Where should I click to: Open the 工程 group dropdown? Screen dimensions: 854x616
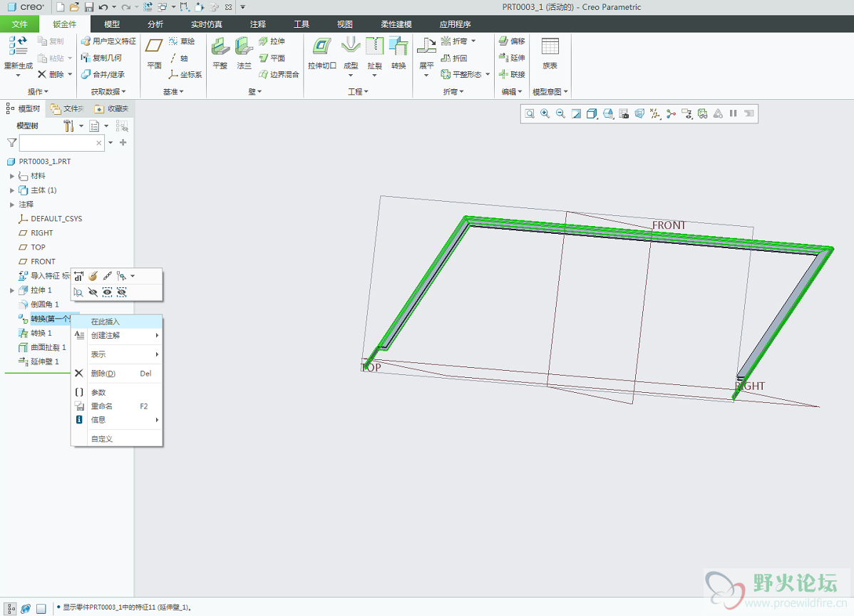point(359,91)
